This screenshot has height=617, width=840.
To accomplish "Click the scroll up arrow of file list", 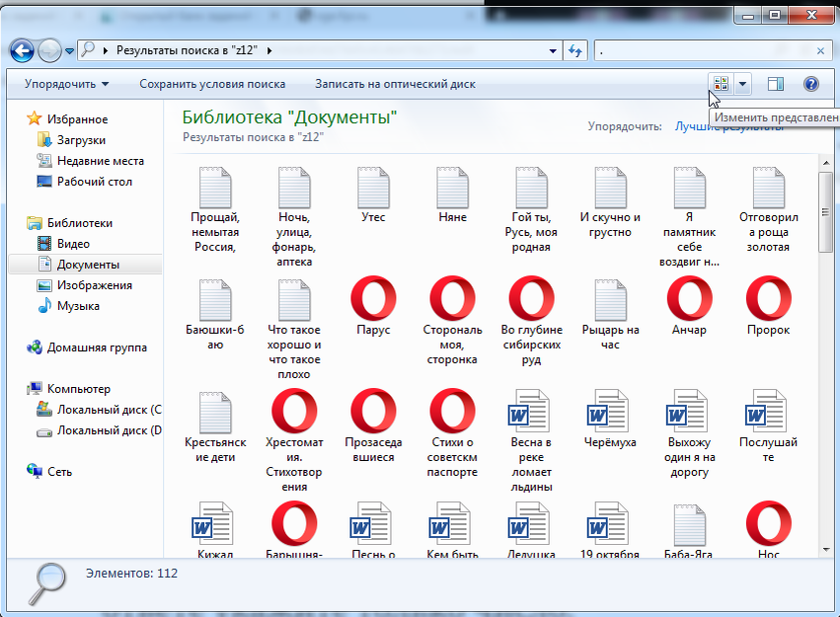I will [825, 162].
